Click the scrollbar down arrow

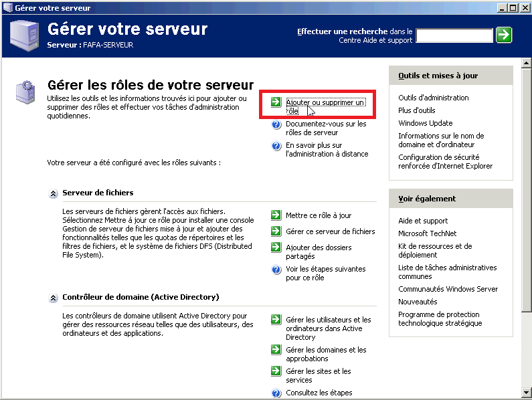tap(526, 392)
